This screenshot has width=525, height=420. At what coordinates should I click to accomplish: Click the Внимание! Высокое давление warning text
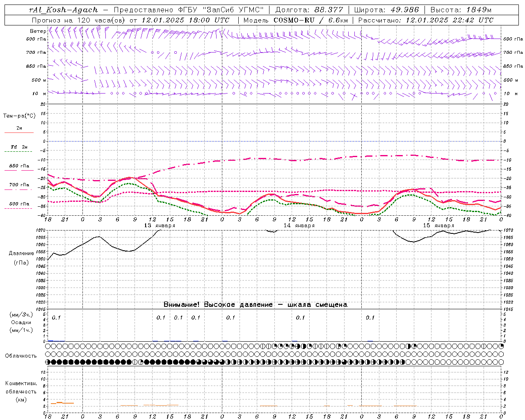click(x=256, y=305)
